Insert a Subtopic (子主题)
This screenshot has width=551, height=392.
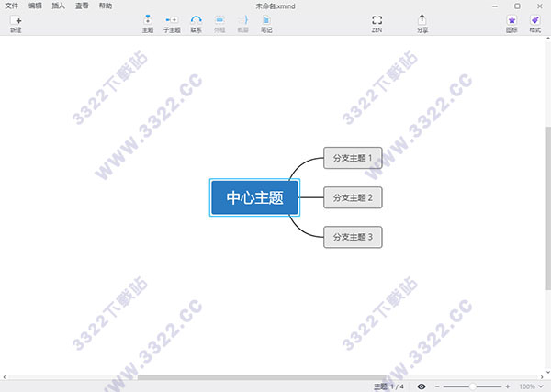[x=172, y=24]
